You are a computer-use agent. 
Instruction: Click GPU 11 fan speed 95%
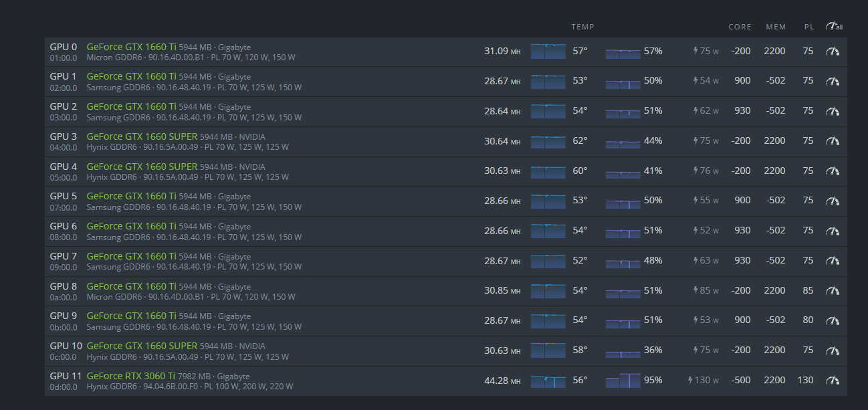point(653,380)
